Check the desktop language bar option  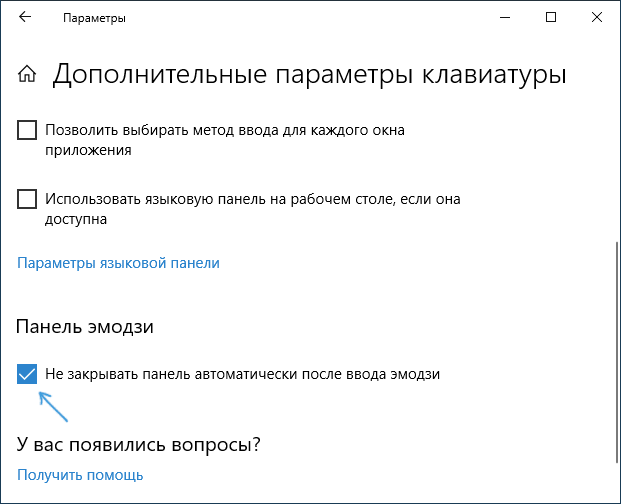(27, 199)
